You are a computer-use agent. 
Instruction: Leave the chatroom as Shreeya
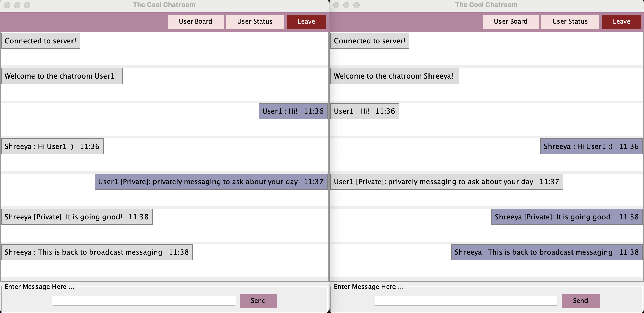621,22
